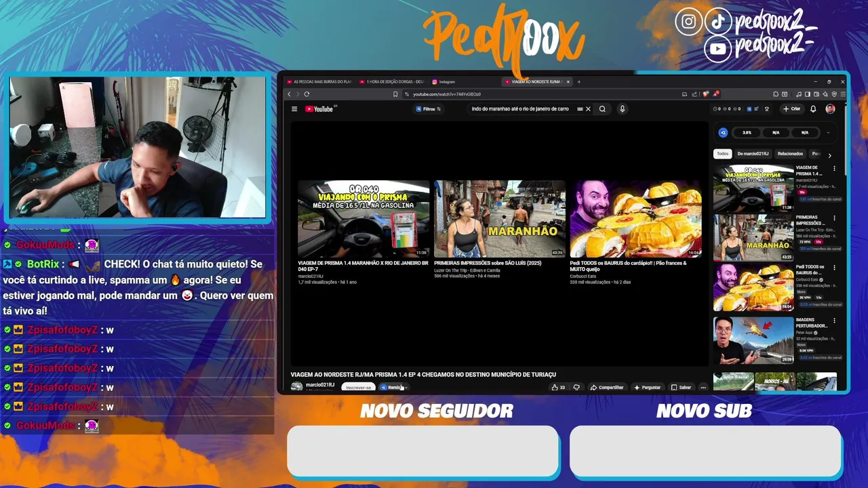This screenshot has width=868, height=488.
Task: Open more actions for the video
Action: 703,388
